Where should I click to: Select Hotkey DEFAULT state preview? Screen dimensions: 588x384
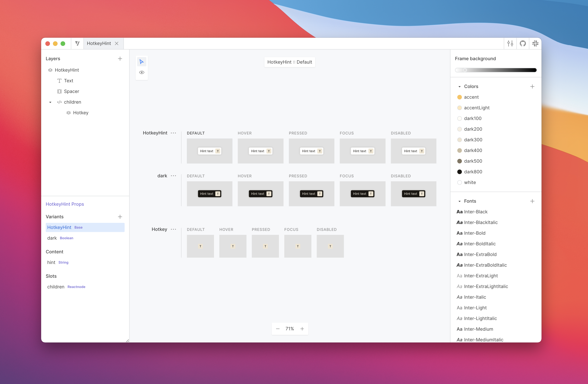tap(200, 246)
